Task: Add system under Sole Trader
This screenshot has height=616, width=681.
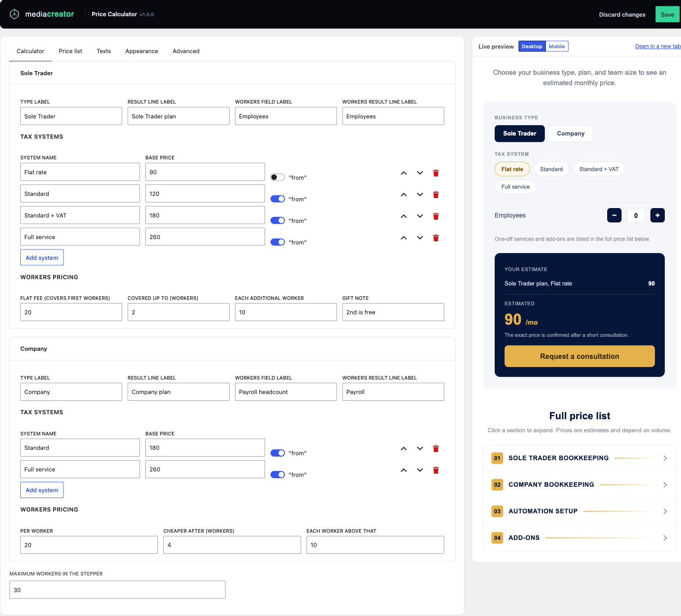Action: 42,258
